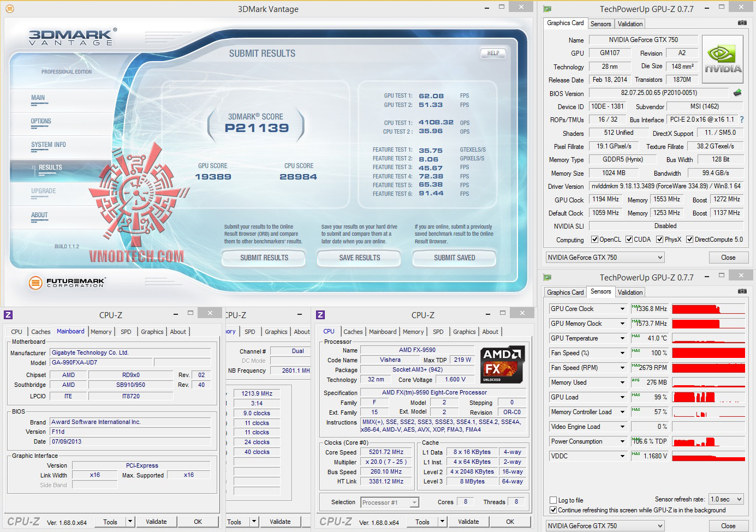Open the Sensor refresh rate dropdown
This screenshot has height=532, width=756.
726,499
